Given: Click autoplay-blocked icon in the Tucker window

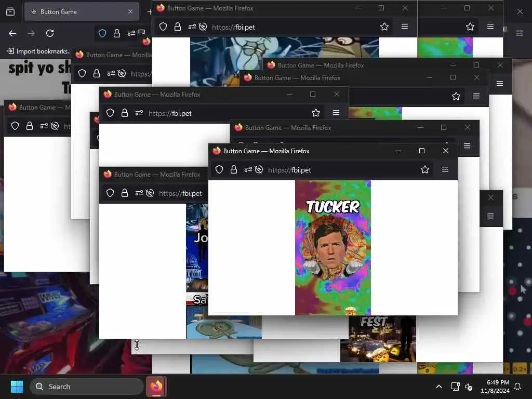Looking at the screenshot, I should 259,170.
